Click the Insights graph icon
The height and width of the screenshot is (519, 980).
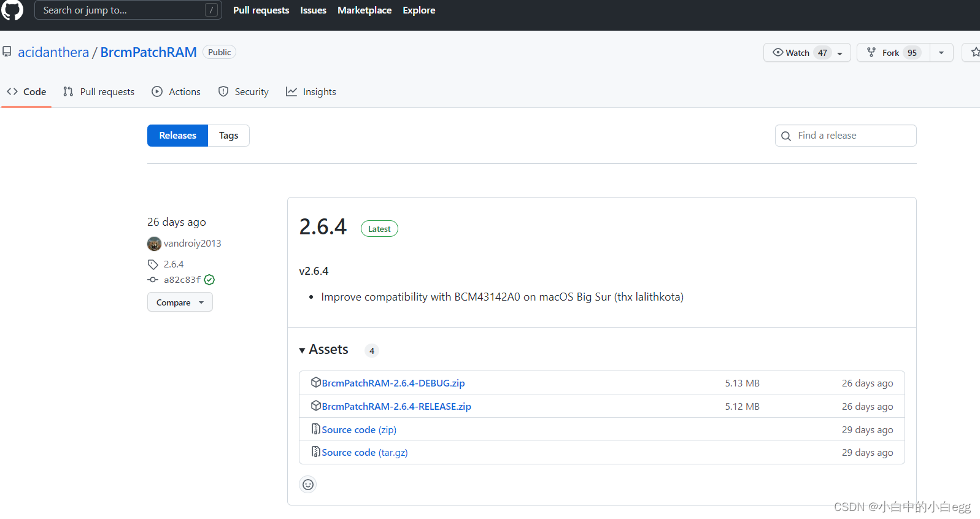pos(291,91)
